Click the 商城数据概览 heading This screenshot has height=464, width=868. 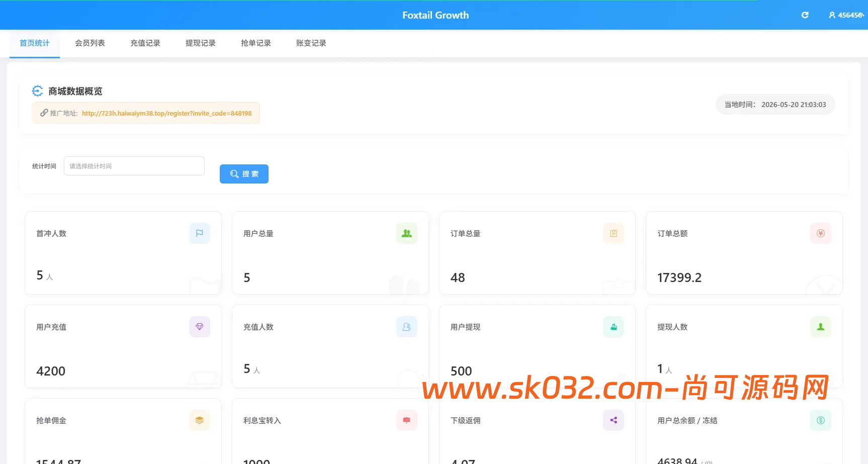click(75, 91)
